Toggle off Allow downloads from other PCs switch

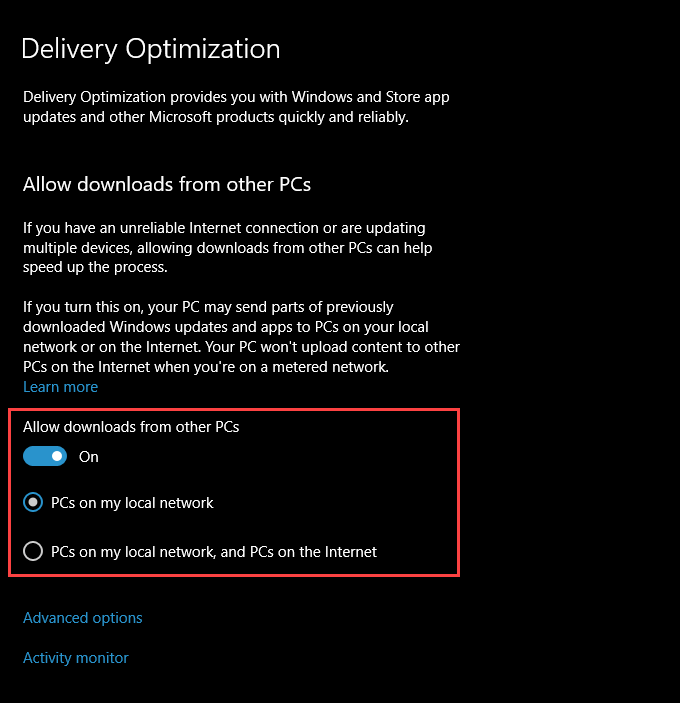45,456
